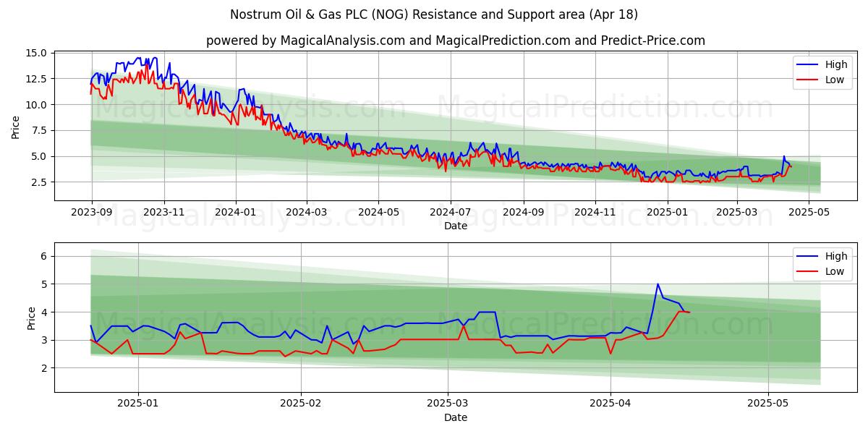868x434 pixels.
Task: Click the '2024-09' x-axis label
Action: 524,212
